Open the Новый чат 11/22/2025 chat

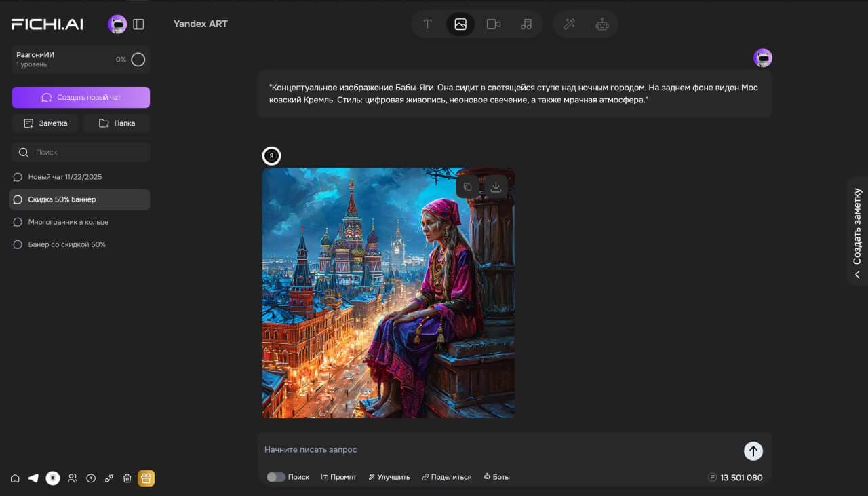tap(65, 177)
